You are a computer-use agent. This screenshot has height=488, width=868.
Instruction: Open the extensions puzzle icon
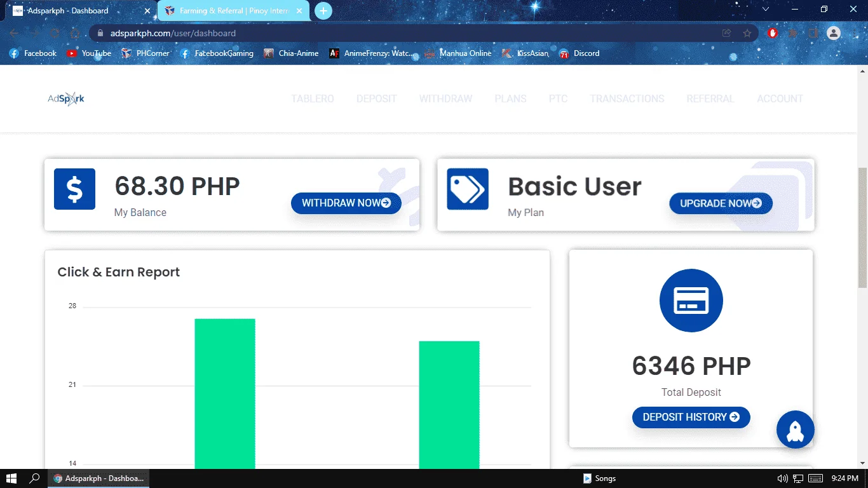pyautogui.click(x=793, y=33)
